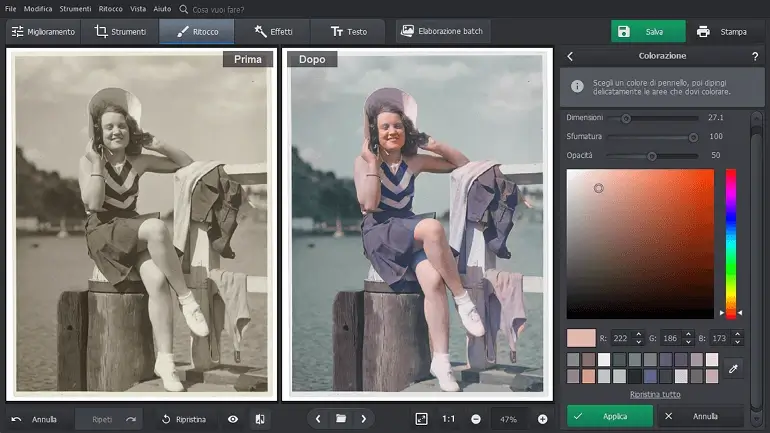This screenshot has height=433, width=770.
Task: Click the fit-to-screen icon
Action: click(421, 419)
